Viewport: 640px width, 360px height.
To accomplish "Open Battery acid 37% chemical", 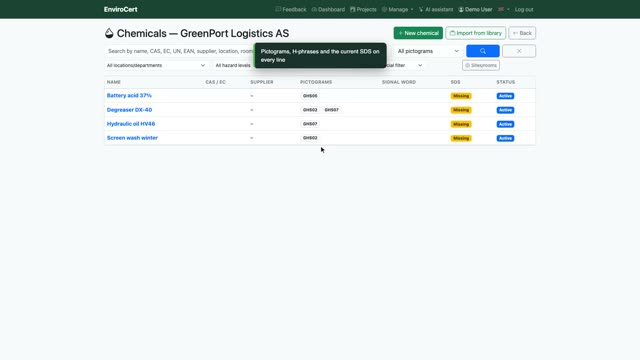I will pyautogui.click(x=129, y=96).
